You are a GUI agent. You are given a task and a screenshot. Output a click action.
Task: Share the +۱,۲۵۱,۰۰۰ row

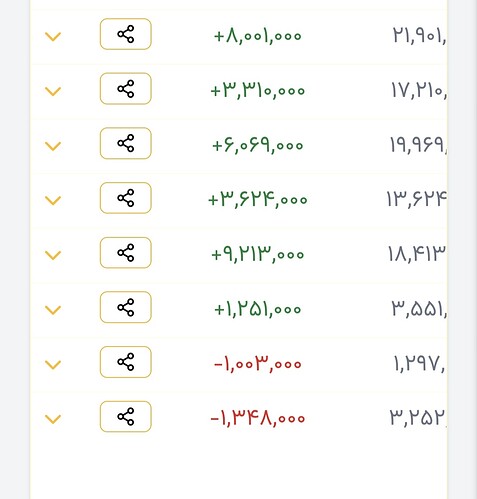pyautogui.click(x=126, y=307)
